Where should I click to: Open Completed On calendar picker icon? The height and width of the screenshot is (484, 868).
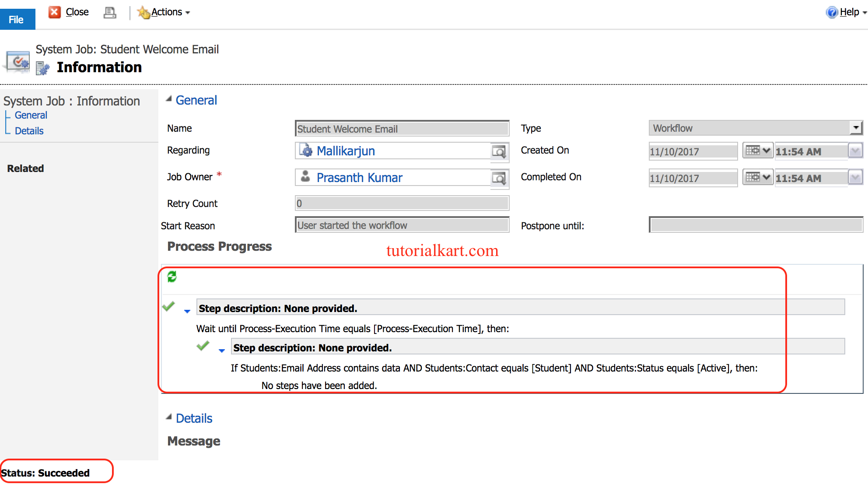point(757,178)
